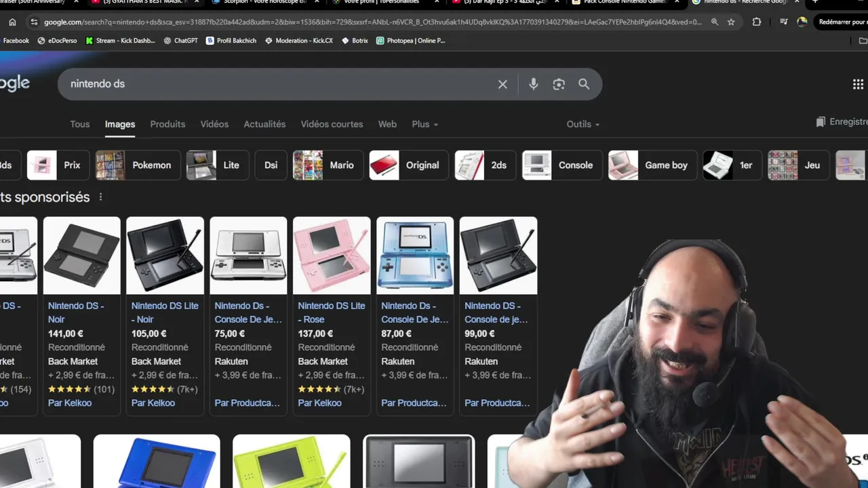
Task: Open the pink DS Lite product thumbnail
Action: 332,256
